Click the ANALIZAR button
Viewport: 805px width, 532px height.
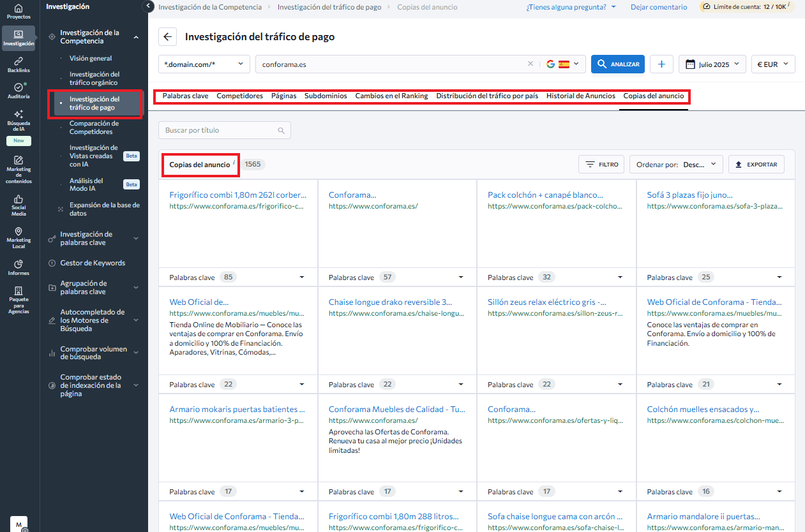(618, 64)
